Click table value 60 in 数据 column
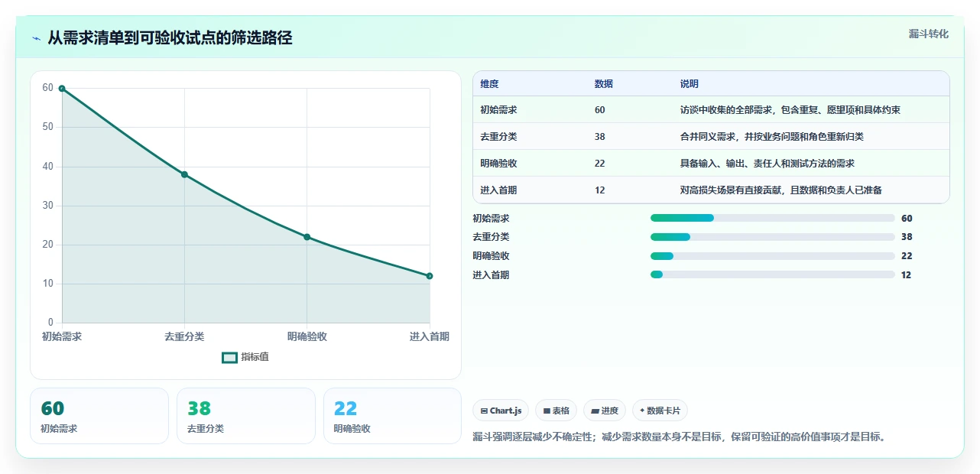This screenshot has width=980, height=474. [x=599, y=110]
